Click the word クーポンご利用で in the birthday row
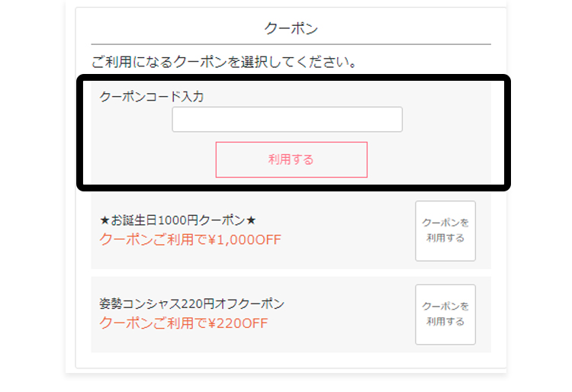The height and width of the screenshot is (392, 572). pyautogui.click(x=153, y=240)
